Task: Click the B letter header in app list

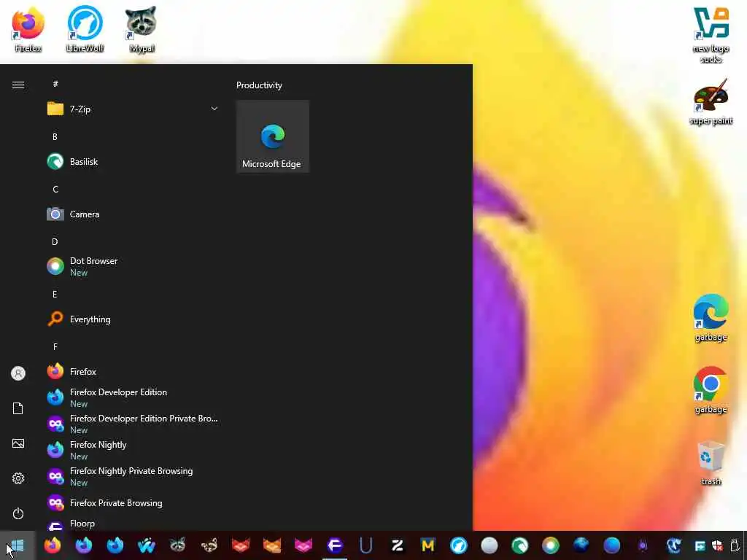Action: [x=55, y=136]
